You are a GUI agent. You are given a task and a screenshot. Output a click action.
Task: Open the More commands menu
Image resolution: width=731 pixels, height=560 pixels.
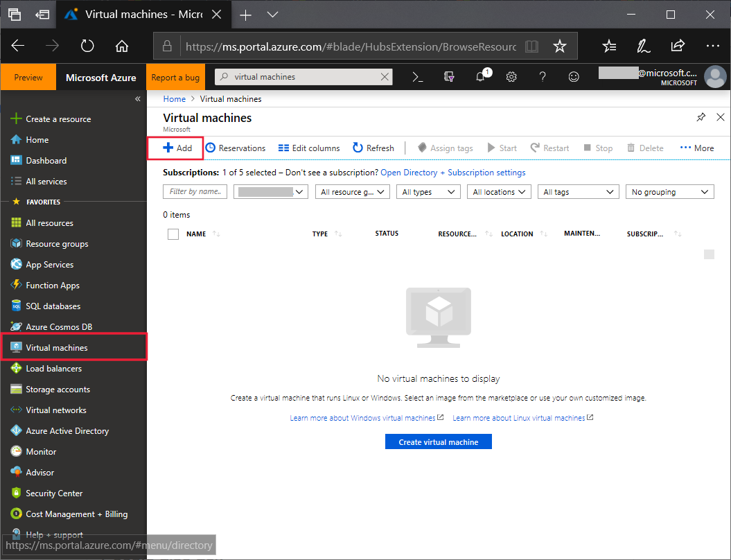pyautogui.click(x=696, y=148)
